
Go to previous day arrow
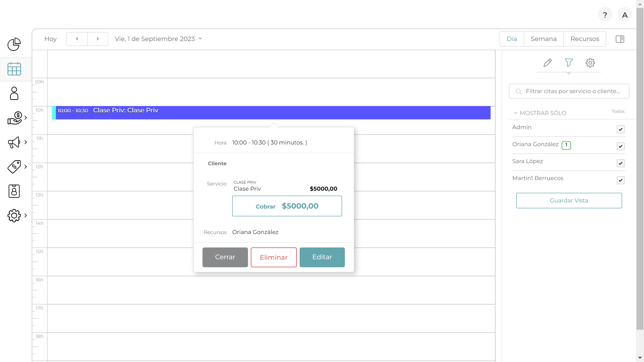tap(77, 39)
